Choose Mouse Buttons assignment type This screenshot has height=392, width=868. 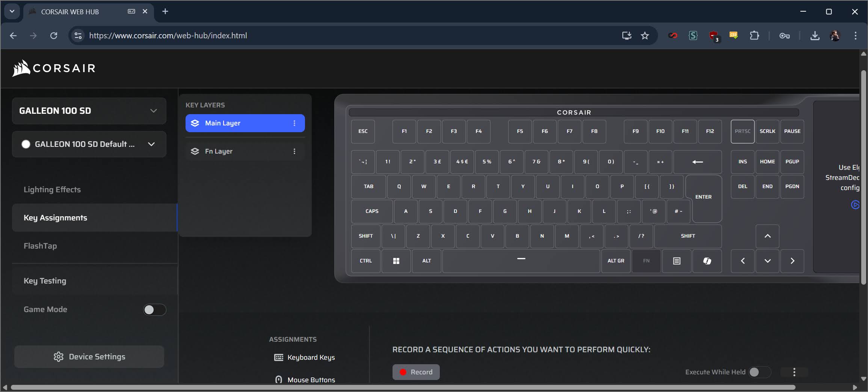[305, 380]
